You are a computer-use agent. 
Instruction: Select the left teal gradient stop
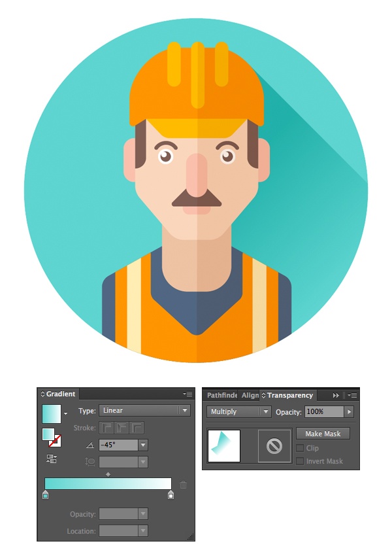pos(45,495)
